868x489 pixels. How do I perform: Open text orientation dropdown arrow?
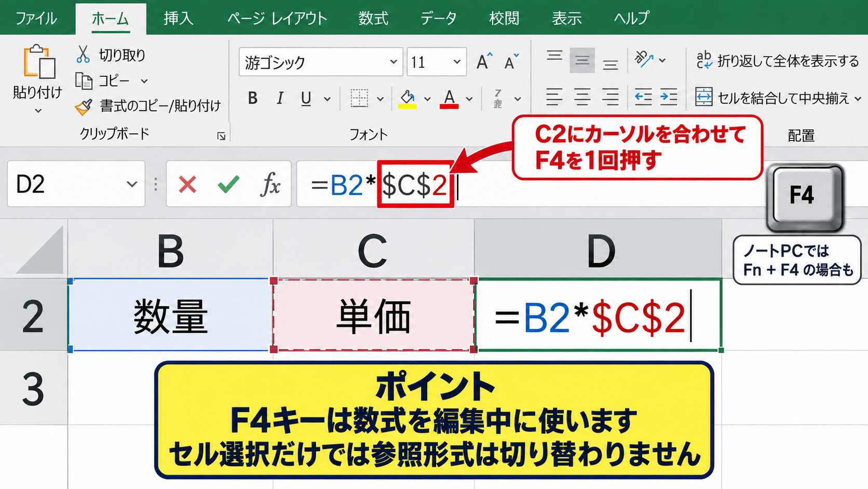click(x=662, y=60)
